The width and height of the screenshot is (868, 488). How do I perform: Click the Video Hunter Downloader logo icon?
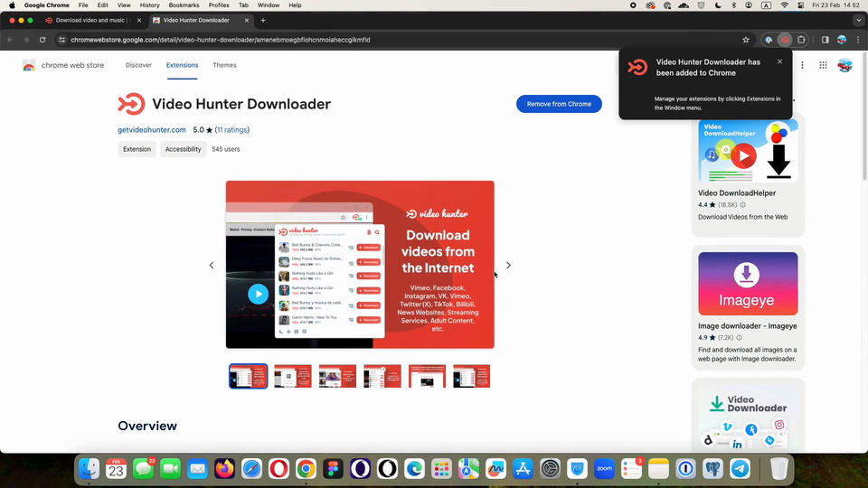[x=131, y=104]
